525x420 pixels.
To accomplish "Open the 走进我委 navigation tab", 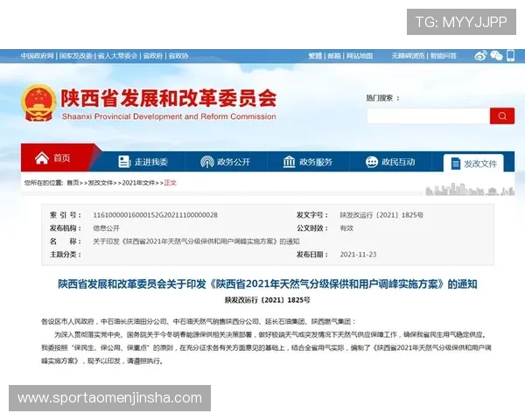I will coord(143,162).
